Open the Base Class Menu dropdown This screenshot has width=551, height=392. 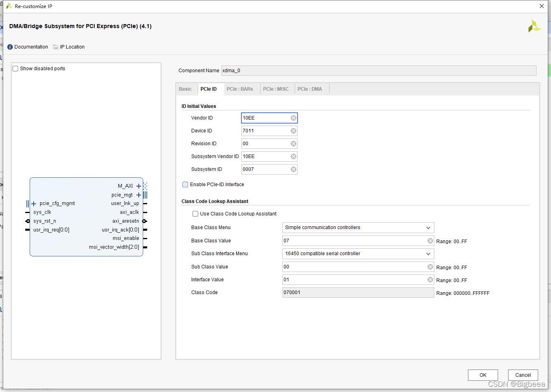coord(358,227)
